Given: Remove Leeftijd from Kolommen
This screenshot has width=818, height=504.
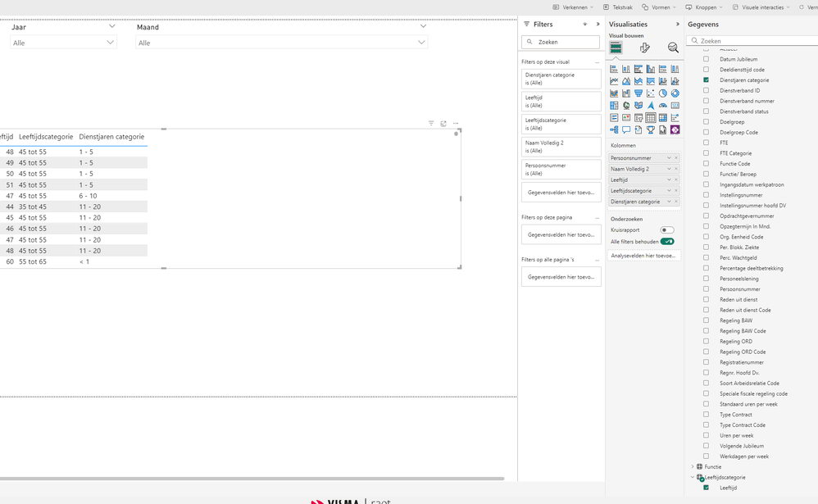Looking at the screenshot, I should tap(676, 180).
